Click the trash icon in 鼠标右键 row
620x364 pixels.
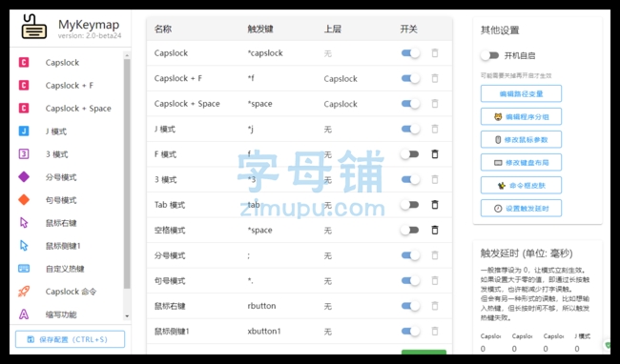(x=435, y=306)
